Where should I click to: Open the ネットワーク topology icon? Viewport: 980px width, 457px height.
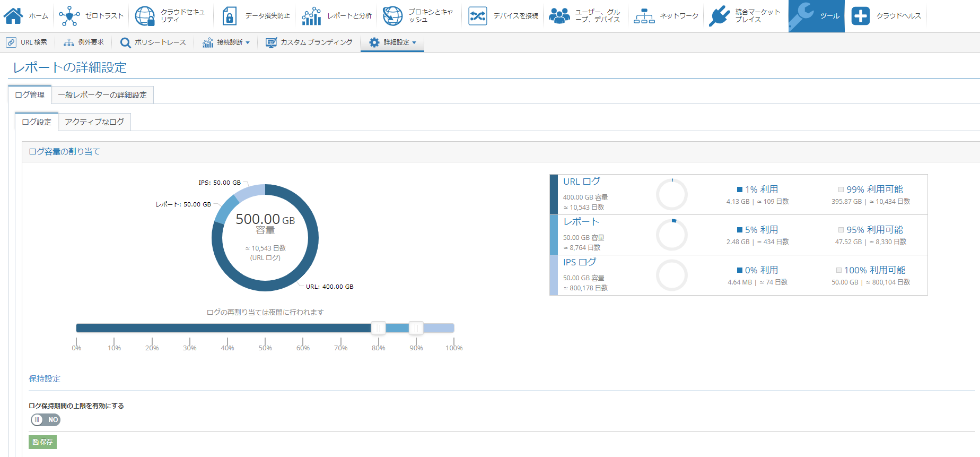click(x=644, y=16)
